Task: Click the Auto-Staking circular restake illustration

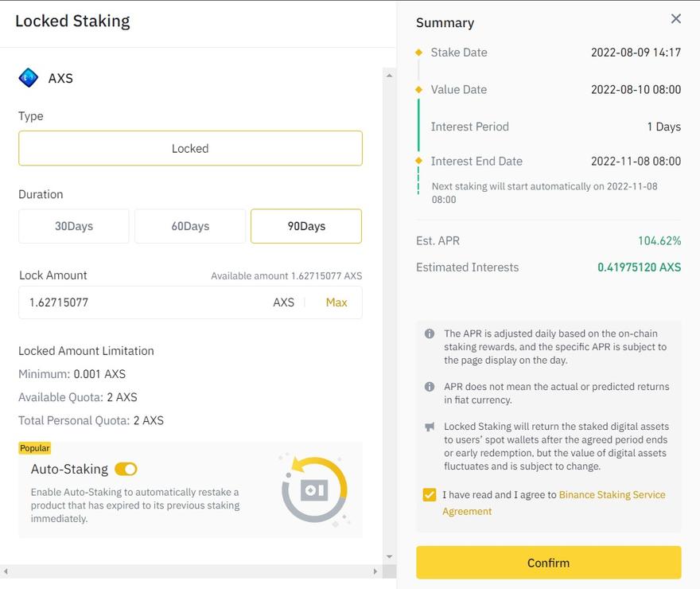Action: [x=315, y=490]
